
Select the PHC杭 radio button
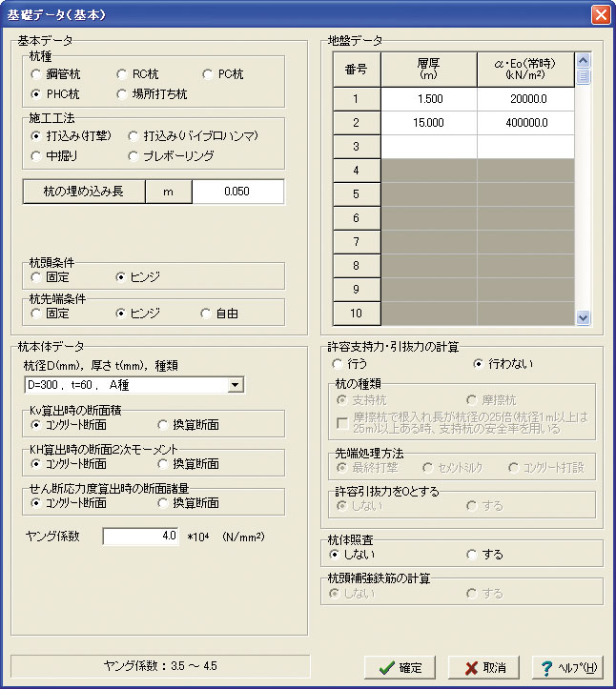tap(36, 94)
